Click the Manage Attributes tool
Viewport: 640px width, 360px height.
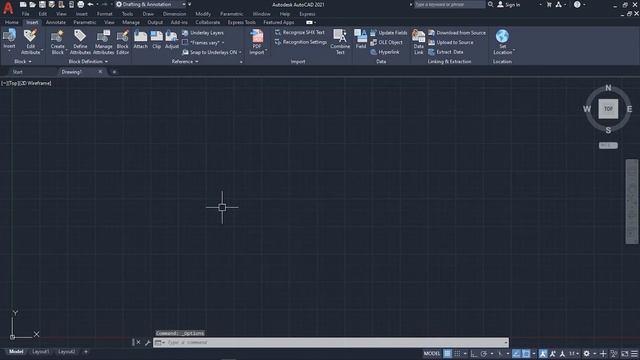(103, 41)
